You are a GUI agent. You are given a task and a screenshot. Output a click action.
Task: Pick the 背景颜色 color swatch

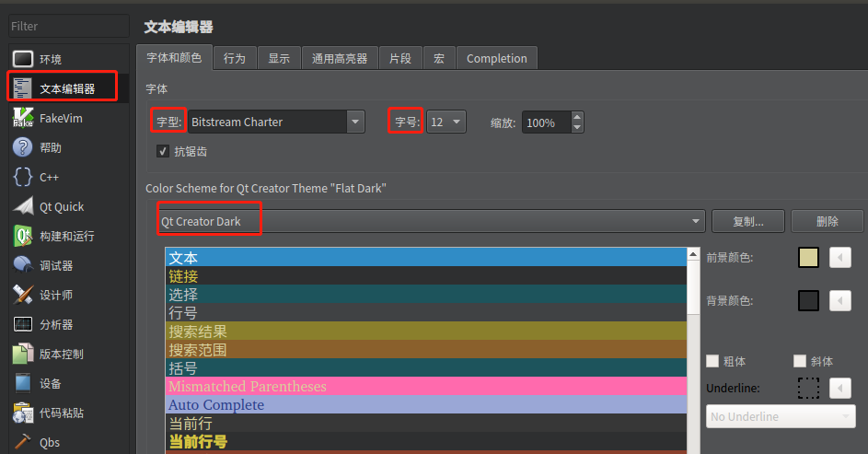coord(808,300)
